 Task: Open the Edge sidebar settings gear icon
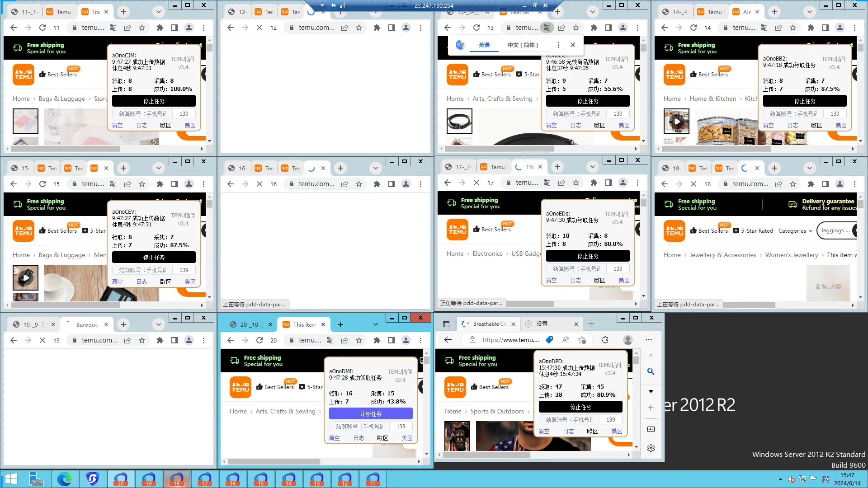click(x=651, y=448)
